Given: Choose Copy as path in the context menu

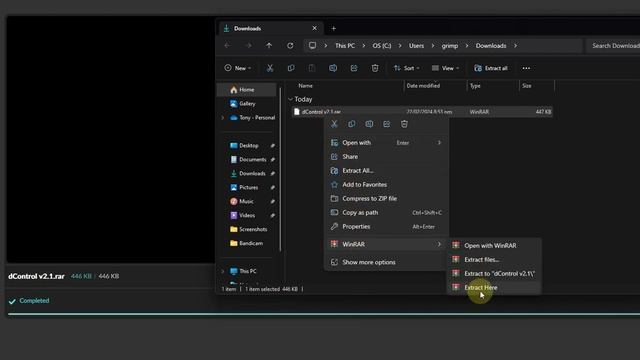Looking at the screenshot, I should (x=386, y=212).
